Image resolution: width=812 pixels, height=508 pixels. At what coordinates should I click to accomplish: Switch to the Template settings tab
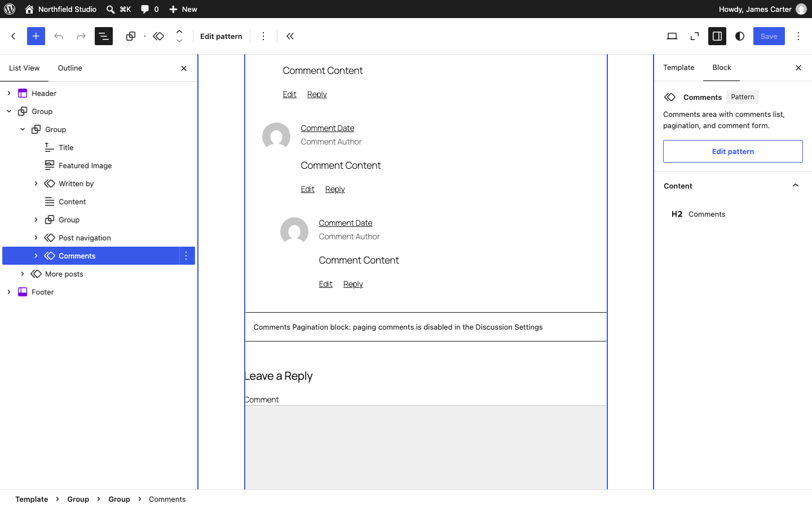pos(679,68)
